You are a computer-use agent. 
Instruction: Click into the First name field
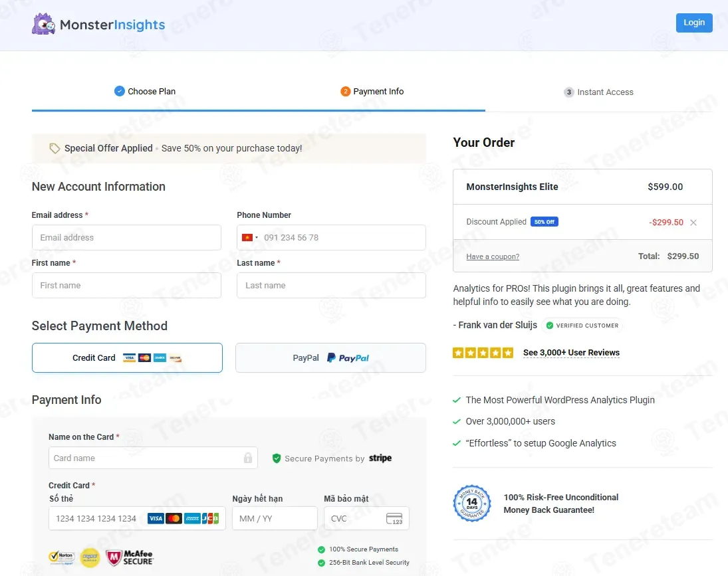[x=126, y=285]
